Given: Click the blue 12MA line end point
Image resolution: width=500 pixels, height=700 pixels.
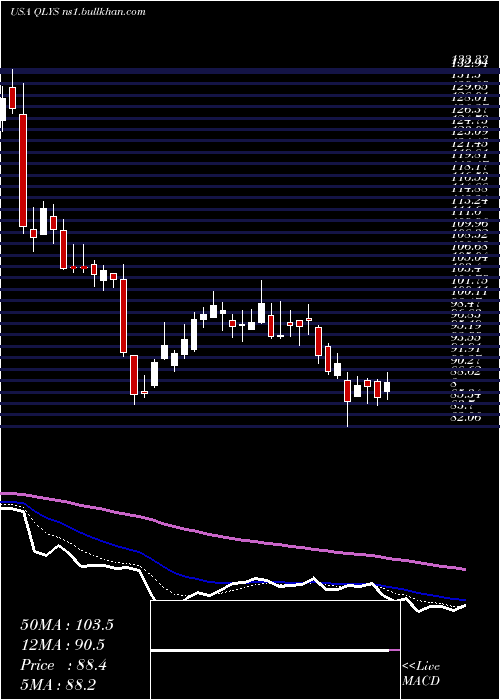Looking at the screenshot, I should pyautogui.click(x=465, y=600).
